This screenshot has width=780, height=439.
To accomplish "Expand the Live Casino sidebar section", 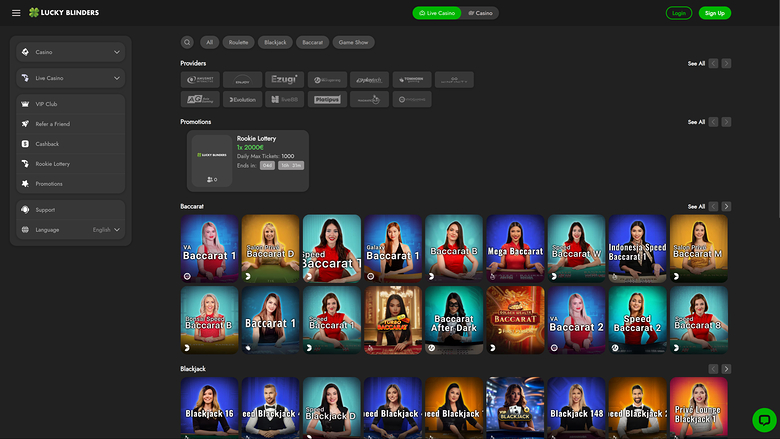I will [x=70, y=78].
